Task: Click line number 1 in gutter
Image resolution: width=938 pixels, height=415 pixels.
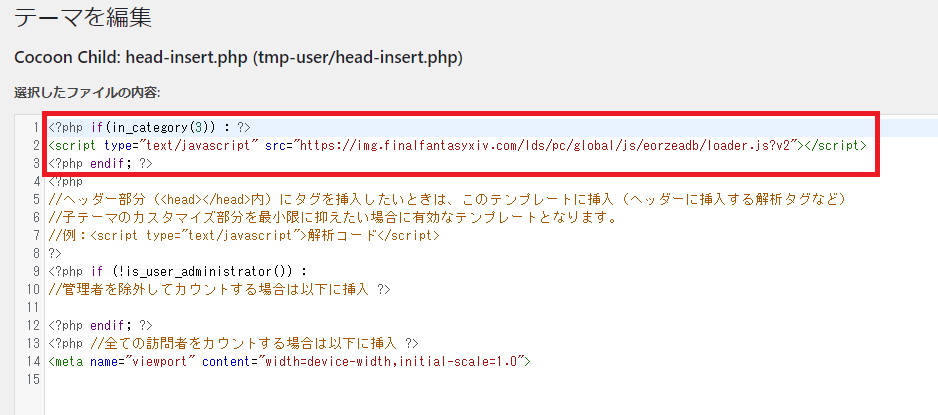Action: pos(36,127)
